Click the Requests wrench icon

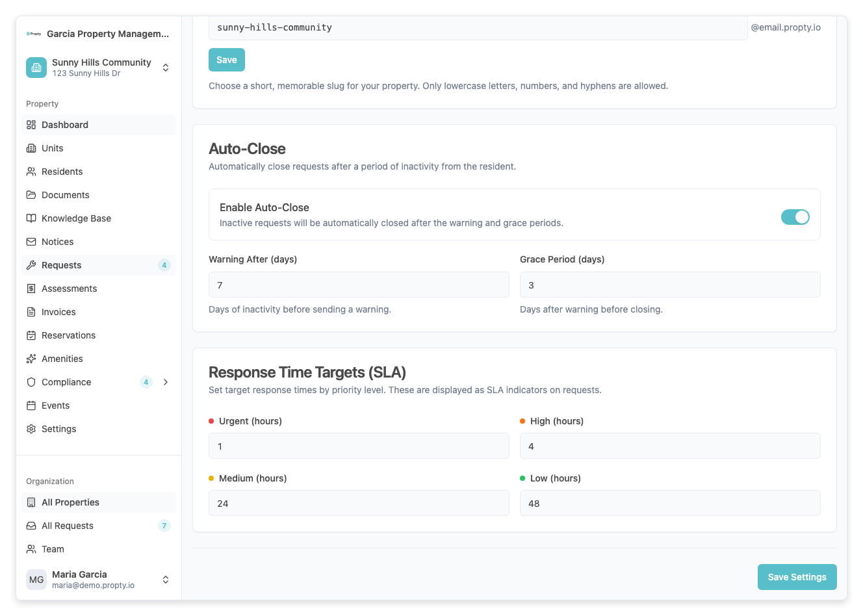pos(31,265)
